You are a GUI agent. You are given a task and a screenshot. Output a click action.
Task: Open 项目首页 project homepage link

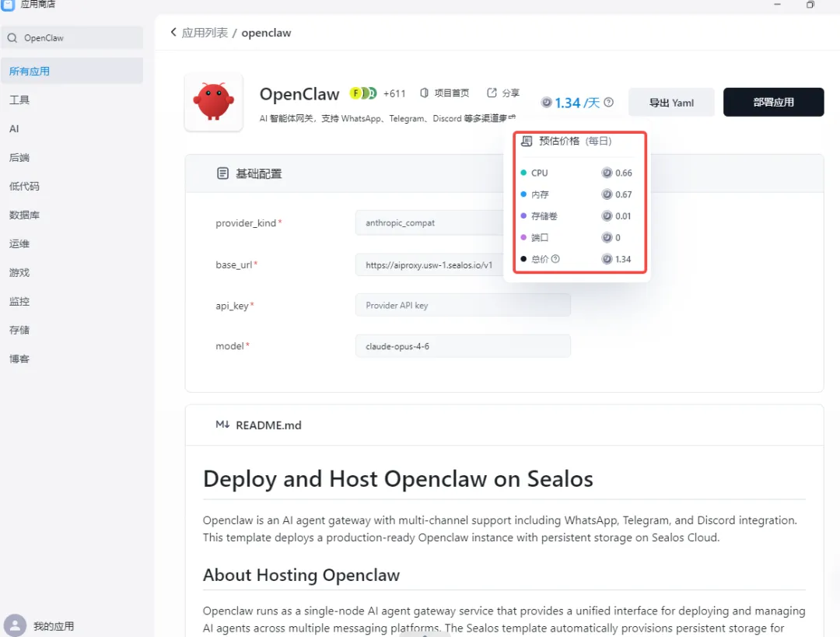tap(445, 93)
